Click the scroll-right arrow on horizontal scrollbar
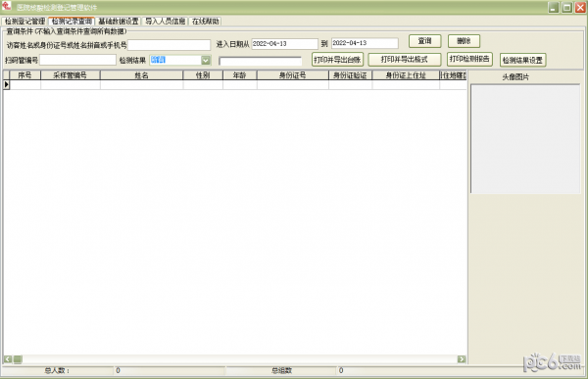 (x=462, y=359)
